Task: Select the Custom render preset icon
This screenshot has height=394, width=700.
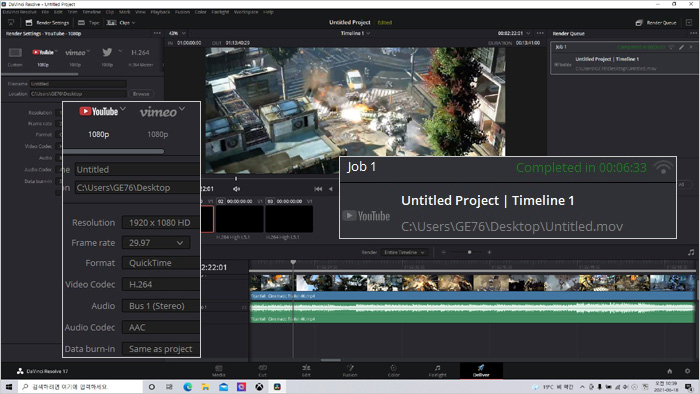Action: (x=15, y=53)
